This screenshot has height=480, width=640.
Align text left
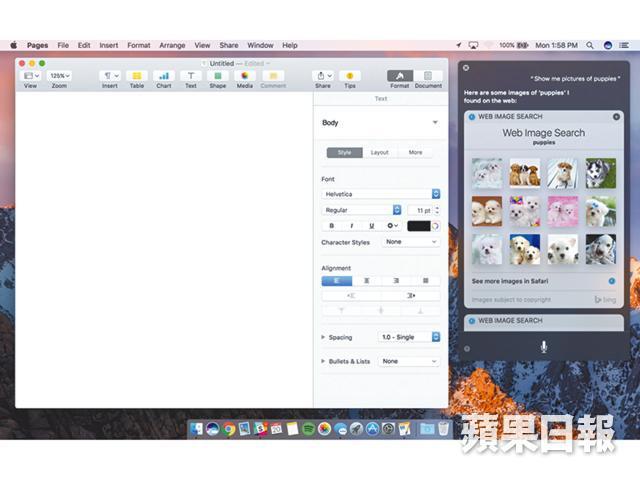337,281
